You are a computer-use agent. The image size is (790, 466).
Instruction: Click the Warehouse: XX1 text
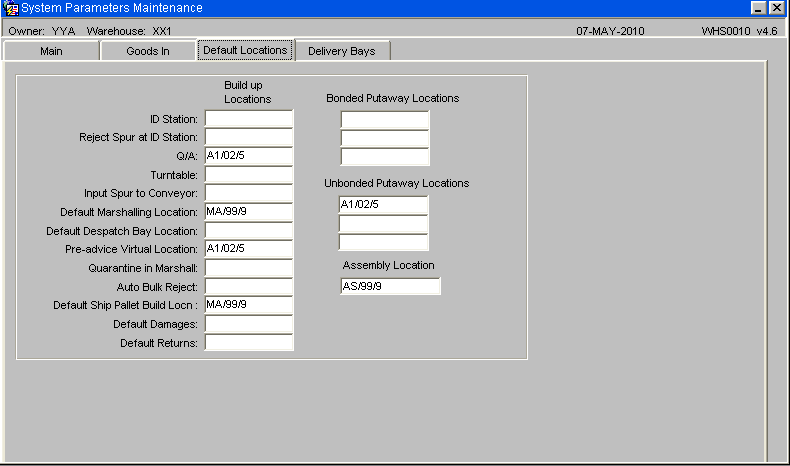point(129,31)
